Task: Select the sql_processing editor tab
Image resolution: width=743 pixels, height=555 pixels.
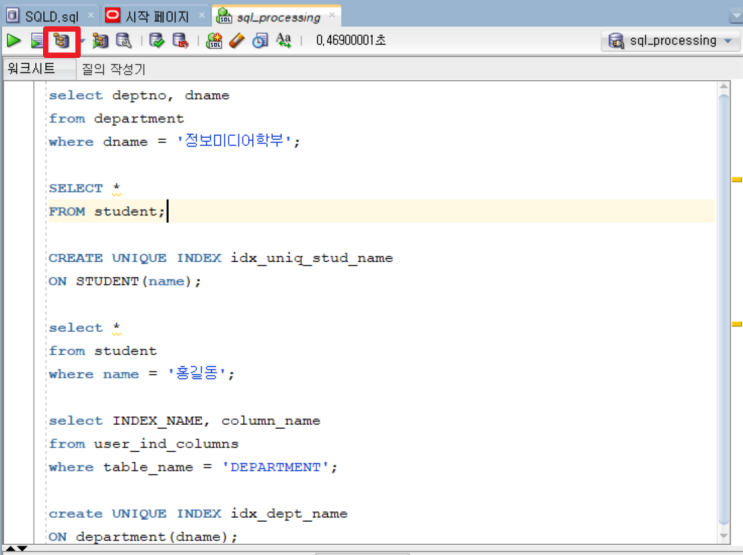Action: pyautogui.click(x=279, y=18)
